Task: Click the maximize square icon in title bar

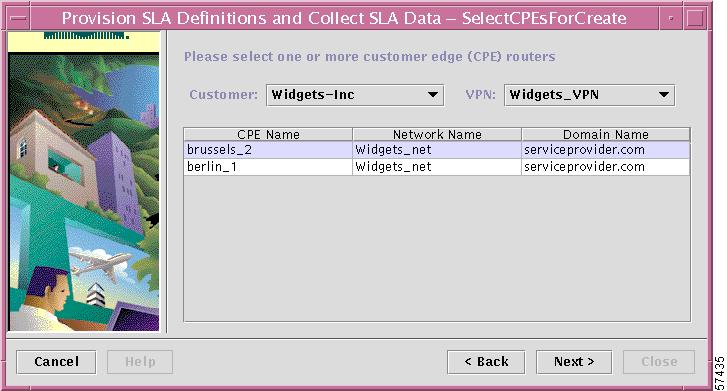Action: coord(695,19)
